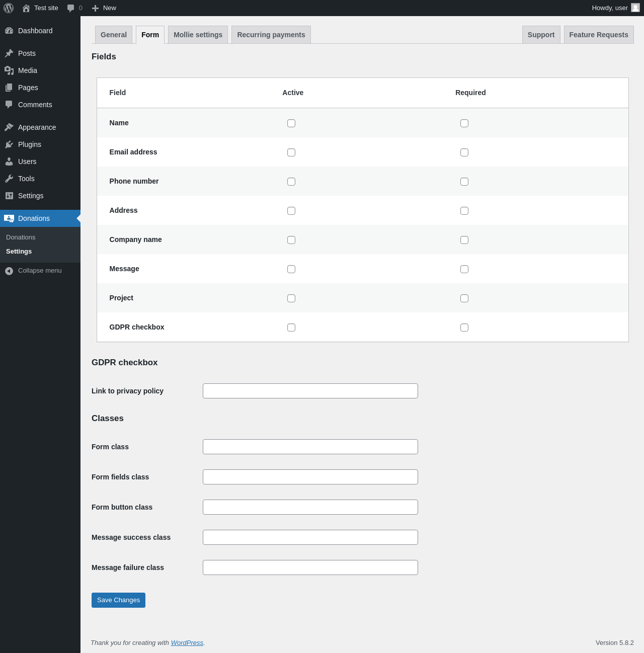Open the user avatar icon
Screen dimensions: 644x653
click(x=635, y=8)
